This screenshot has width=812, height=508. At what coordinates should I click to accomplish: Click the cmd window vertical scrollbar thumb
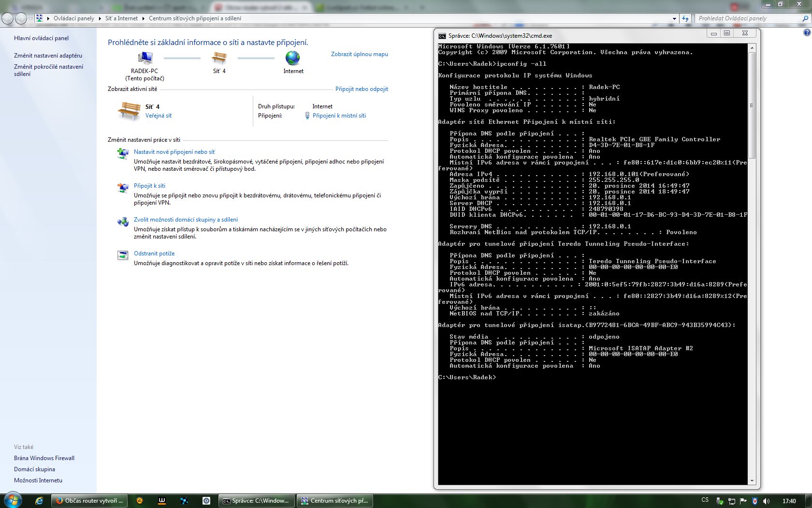[x=752, y=105]
